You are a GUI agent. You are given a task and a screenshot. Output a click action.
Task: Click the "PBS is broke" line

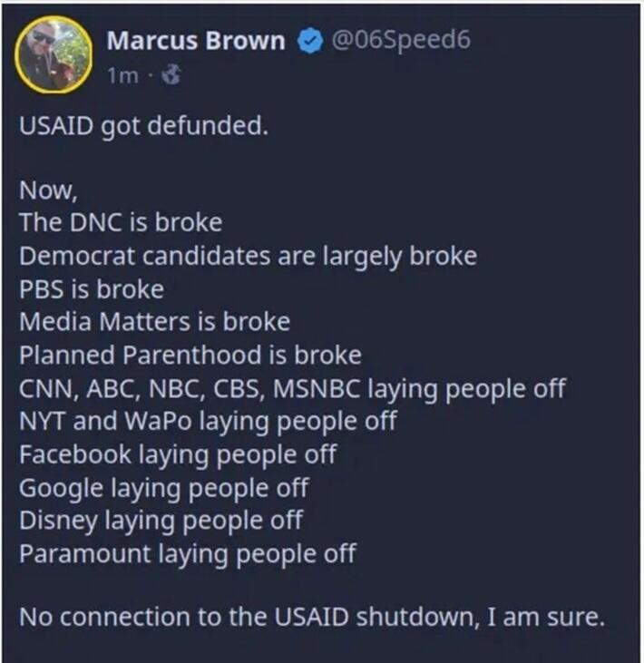[92, 289]
